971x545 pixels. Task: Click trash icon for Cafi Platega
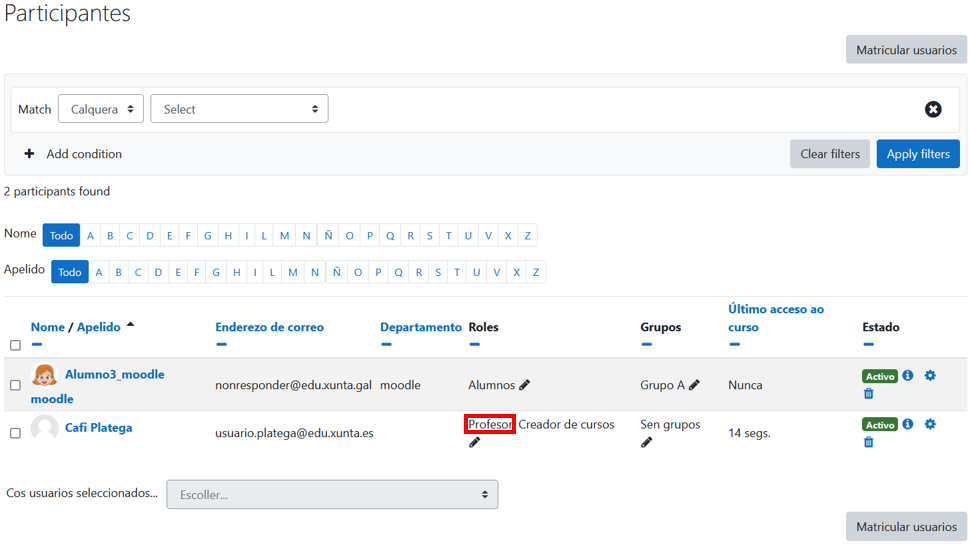point(868,442)
